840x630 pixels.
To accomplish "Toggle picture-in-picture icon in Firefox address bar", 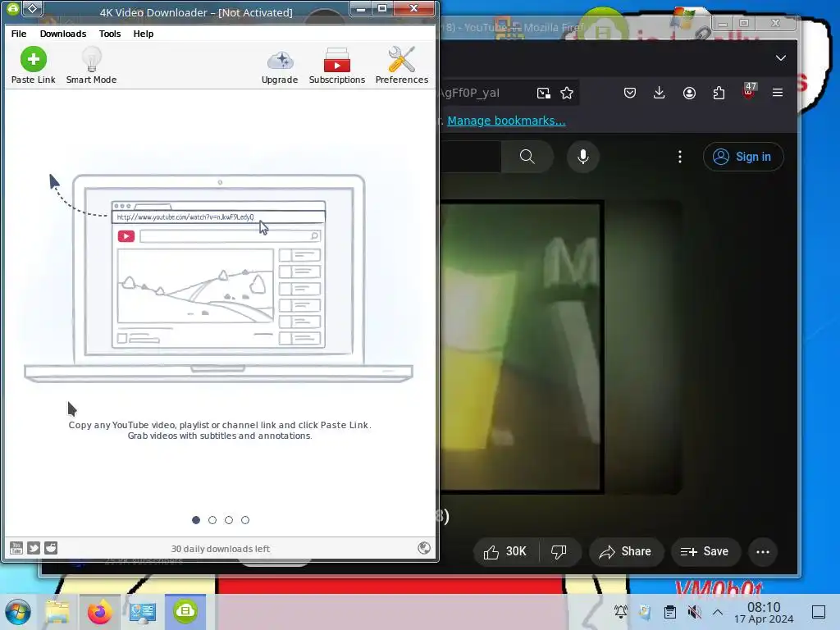I will pyautogui.click(x=543, y=94).
